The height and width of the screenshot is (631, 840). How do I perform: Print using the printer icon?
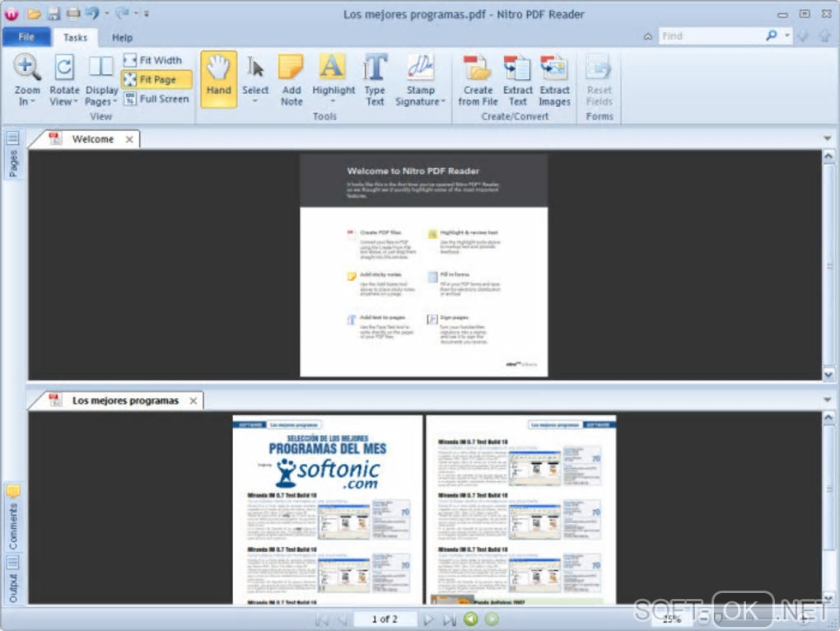tap(72, 13)
